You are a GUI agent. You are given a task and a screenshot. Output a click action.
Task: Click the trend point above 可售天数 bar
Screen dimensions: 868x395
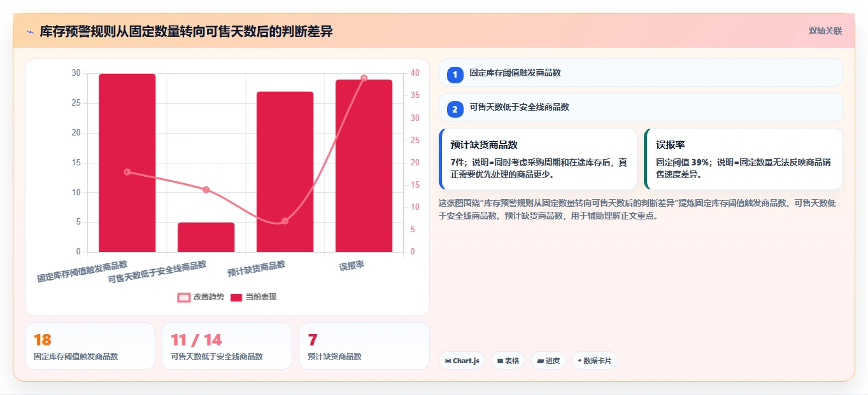coord(206,190)
